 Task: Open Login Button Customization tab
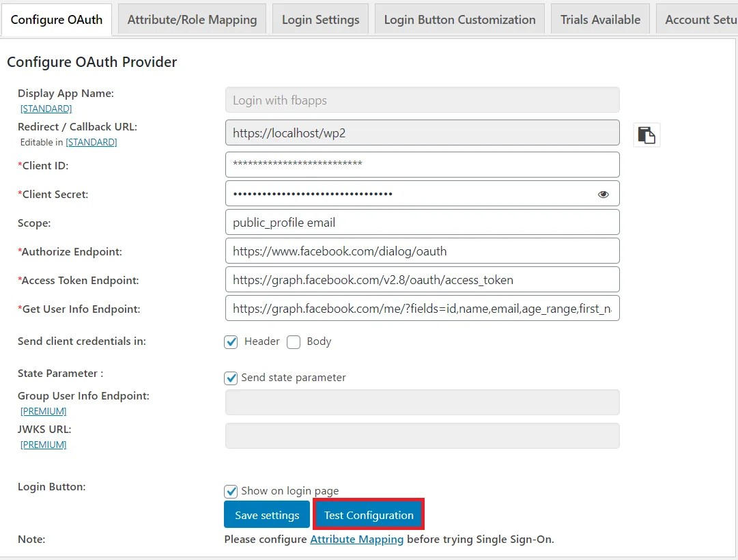pyautogui.click(x=459, y=19)
